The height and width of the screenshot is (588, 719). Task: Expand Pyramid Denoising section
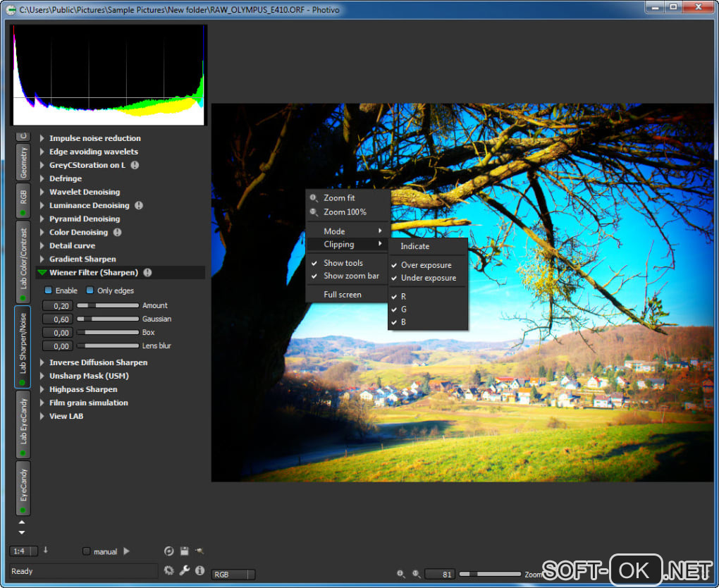coord(42,219)
